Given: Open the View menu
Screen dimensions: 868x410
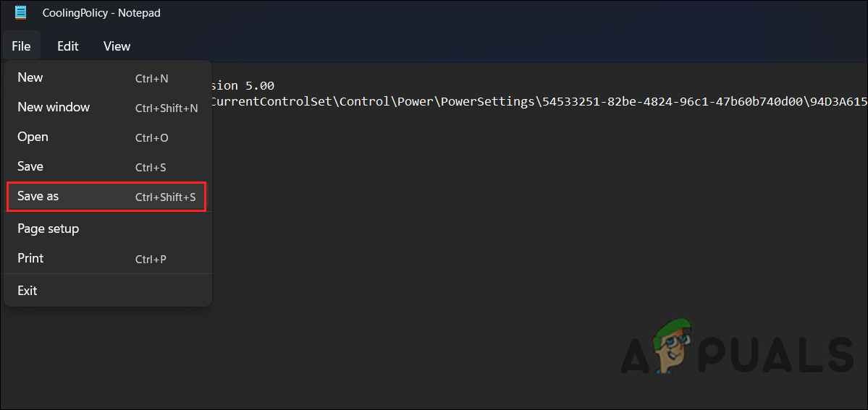Looking at the screenshot, I should (117, 46).
